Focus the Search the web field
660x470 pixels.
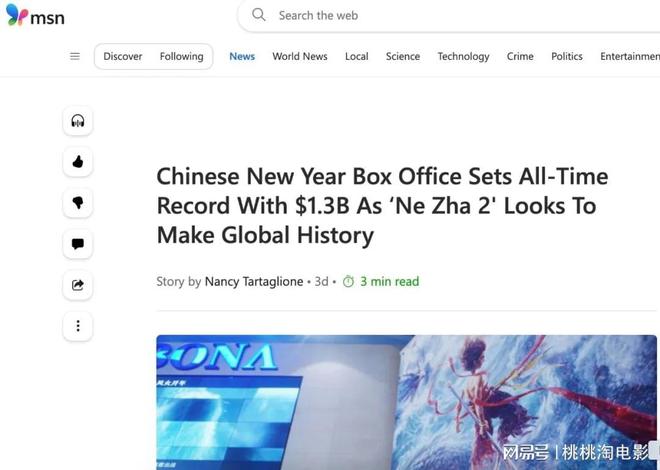[449, 16]
